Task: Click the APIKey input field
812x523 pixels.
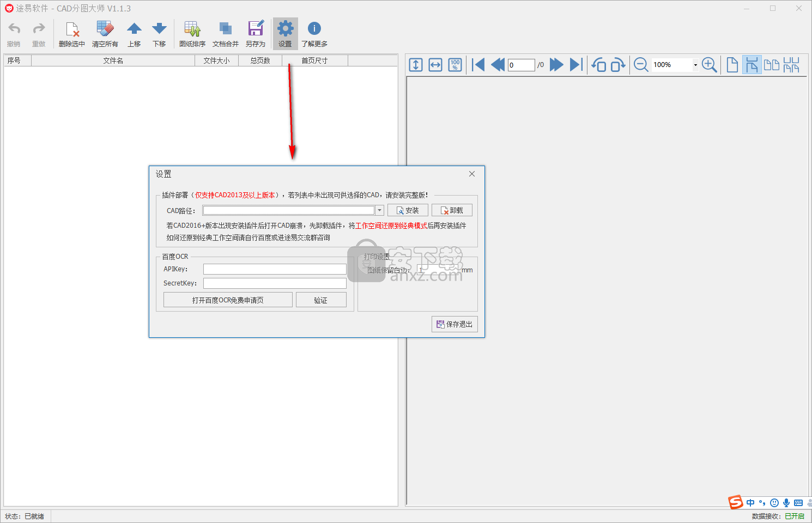Action: pos(275,269)
